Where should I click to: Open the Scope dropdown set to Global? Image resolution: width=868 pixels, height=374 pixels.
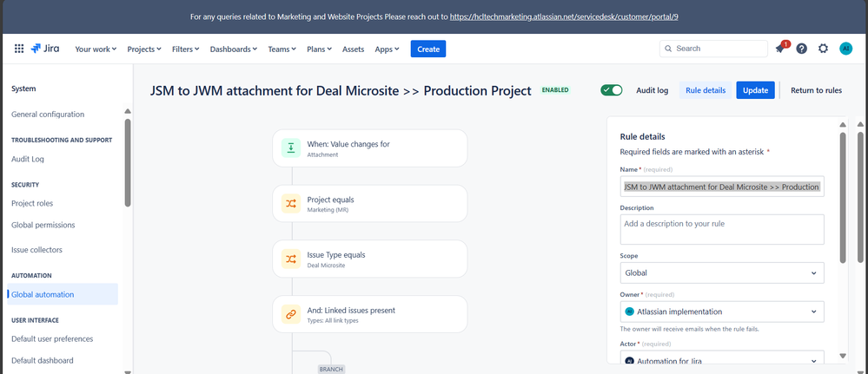722,272
